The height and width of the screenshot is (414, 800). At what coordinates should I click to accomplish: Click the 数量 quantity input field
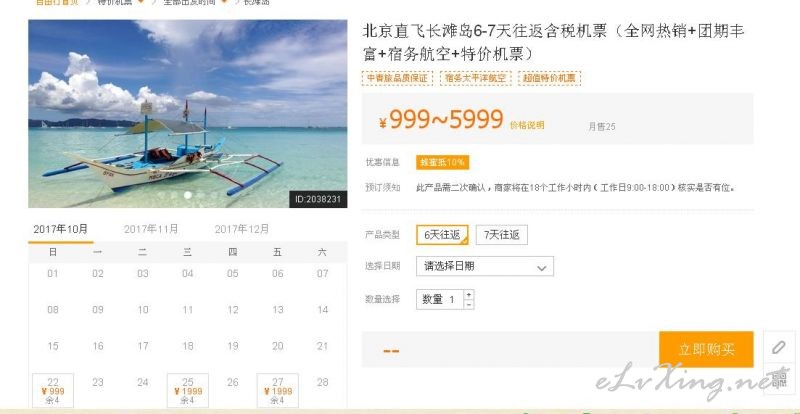coord(440,300)
